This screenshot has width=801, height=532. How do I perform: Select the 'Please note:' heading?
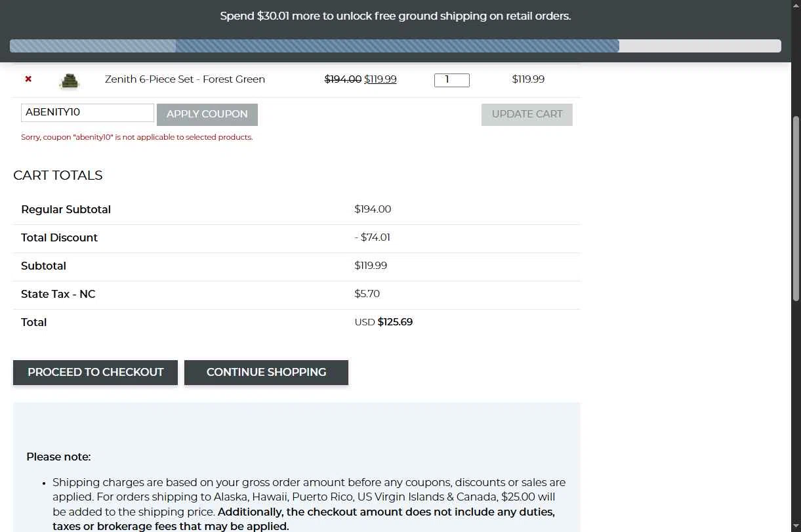(x=58, y=457)
